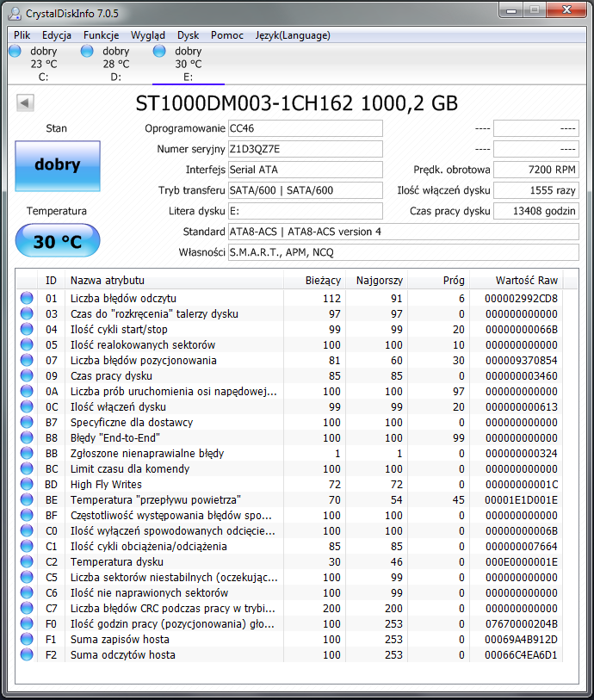
Task: Click status orb for drive E:
Action: 159,51
